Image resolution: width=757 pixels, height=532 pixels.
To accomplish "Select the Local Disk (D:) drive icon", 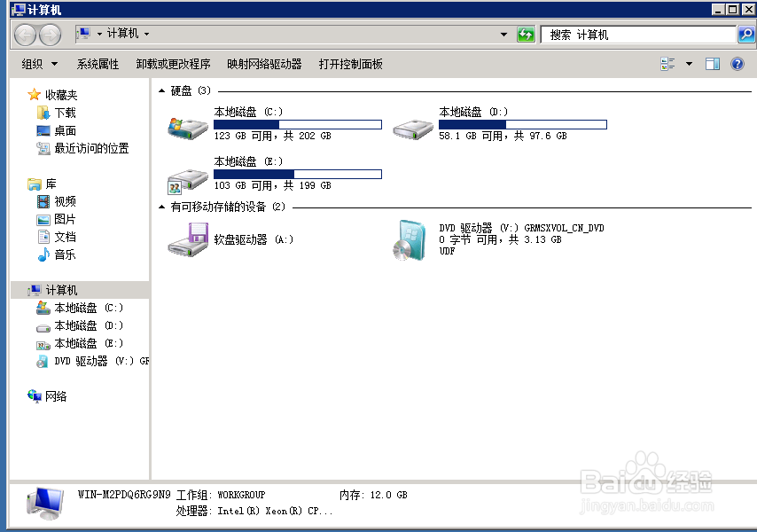I will click(x=413, y=129).
